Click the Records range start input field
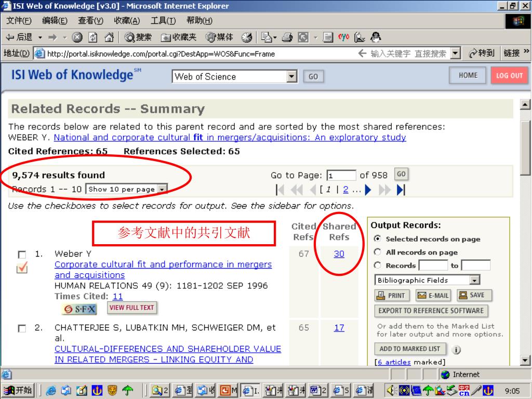 point(433,265)
